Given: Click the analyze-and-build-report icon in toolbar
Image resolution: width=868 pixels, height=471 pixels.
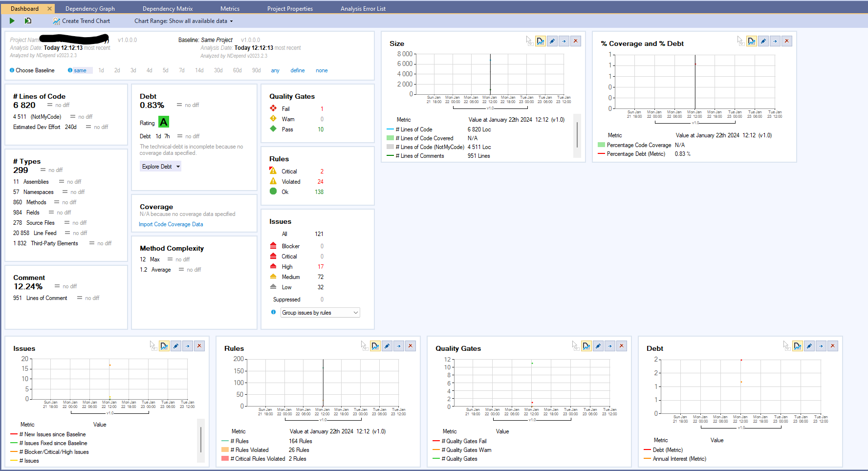Looking at the screenshot, I should [28, 21].
